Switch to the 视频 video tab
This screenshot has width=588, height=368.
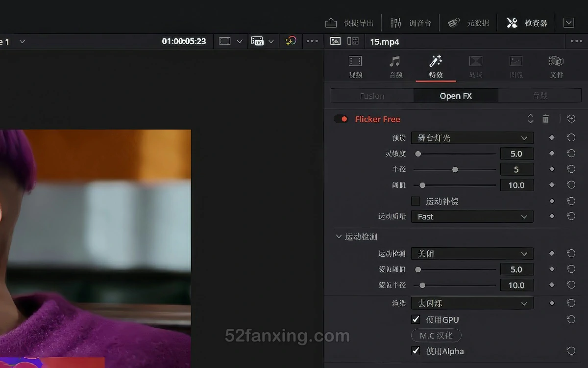click(355, 67)
